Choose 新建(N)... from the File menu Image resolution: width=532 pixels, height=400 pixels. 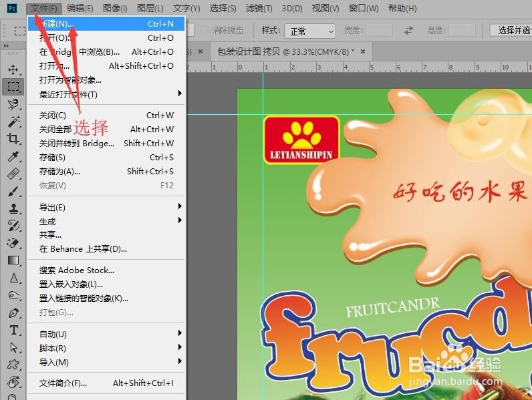106,24
